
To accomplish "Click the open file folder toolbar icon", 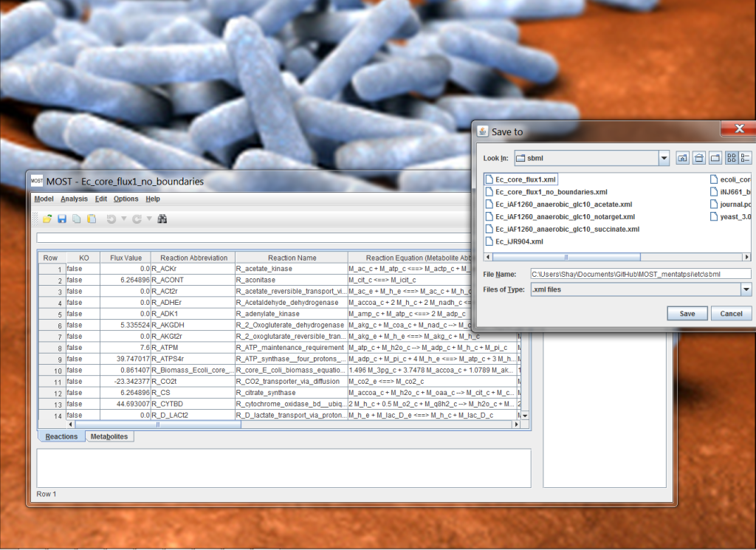I will coord(47,219).
